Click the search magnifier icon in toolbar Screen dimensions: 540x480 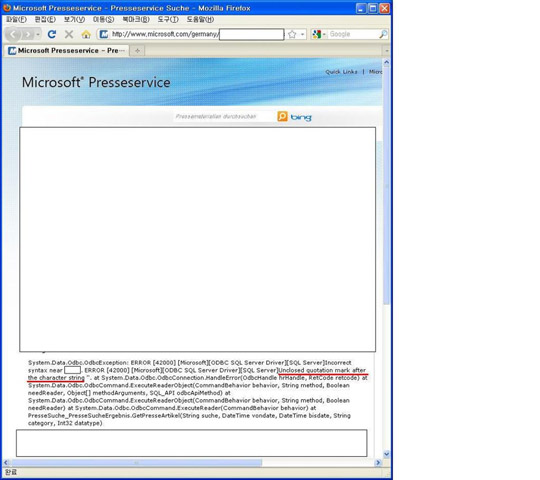click(x=383, y=34)
